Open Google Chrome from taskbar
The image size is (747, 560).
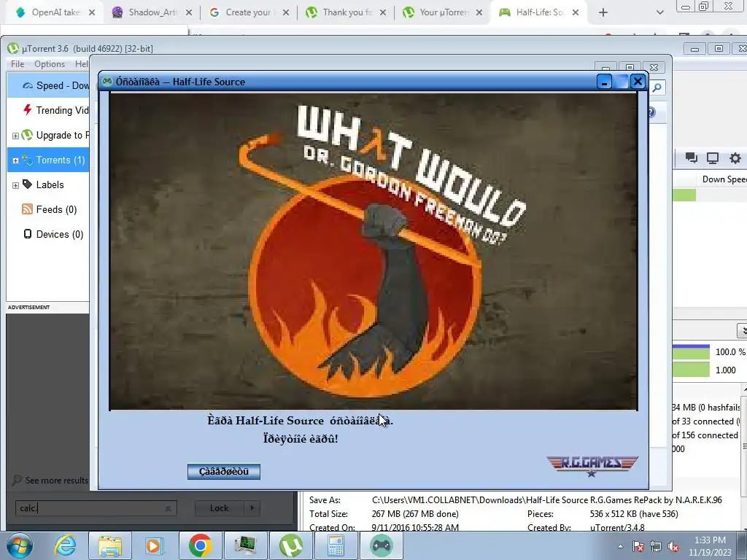point(200,545)
